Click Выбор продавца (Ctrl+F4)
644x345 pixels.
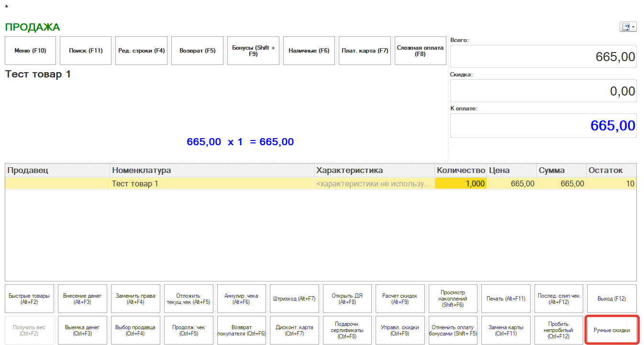tap(135, 330)
